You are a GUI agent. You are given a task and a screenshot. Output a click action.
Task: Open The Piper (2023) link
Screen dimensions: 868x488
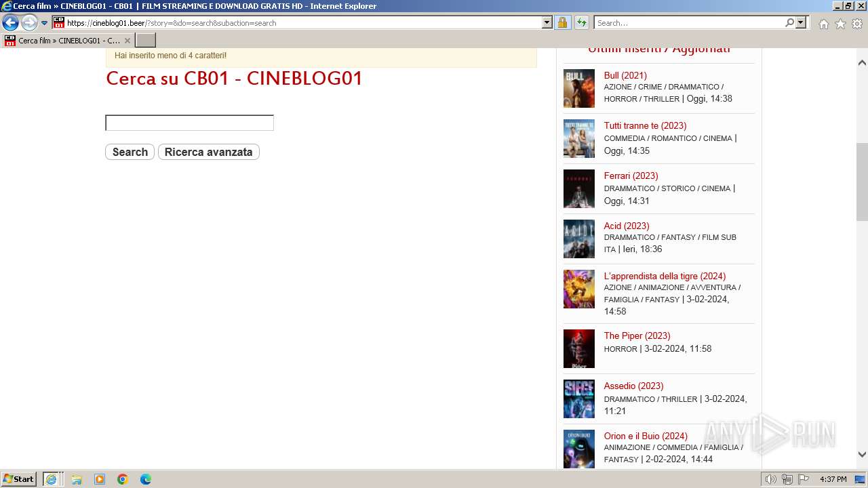tap(637, 335)
